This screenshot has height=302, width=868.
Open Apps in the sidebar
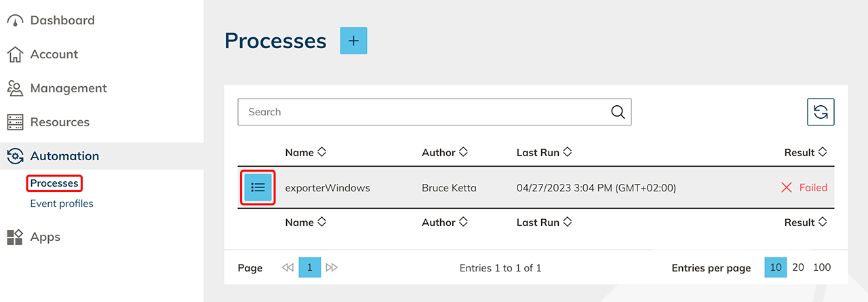pos(45,237)
